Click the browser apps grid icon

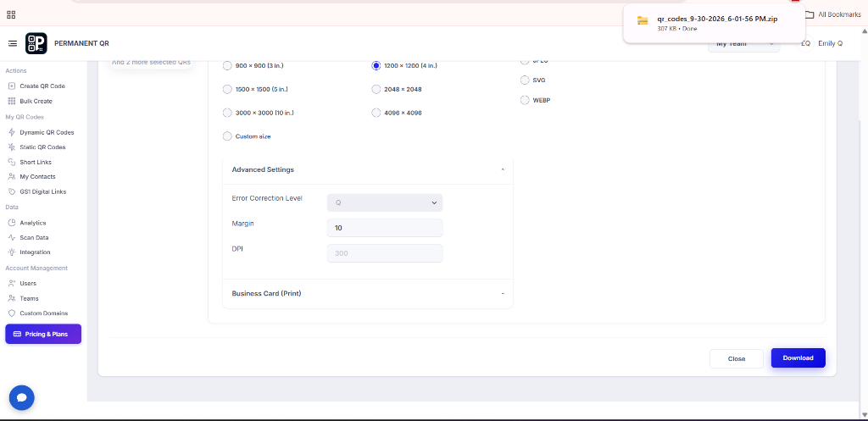[x=11, y=15]
